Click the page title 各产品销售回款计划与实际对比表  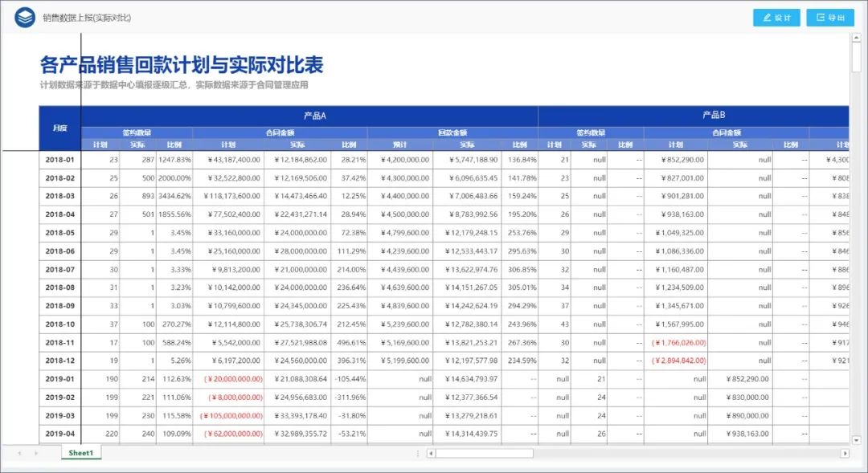click(182, 65)
